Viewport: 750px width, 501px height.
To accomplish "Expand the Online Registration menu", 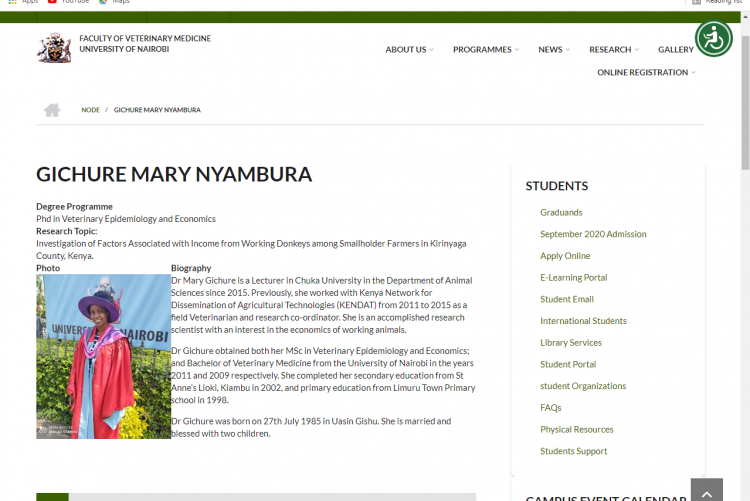I will pyautogui.click(x=646, y=73).
